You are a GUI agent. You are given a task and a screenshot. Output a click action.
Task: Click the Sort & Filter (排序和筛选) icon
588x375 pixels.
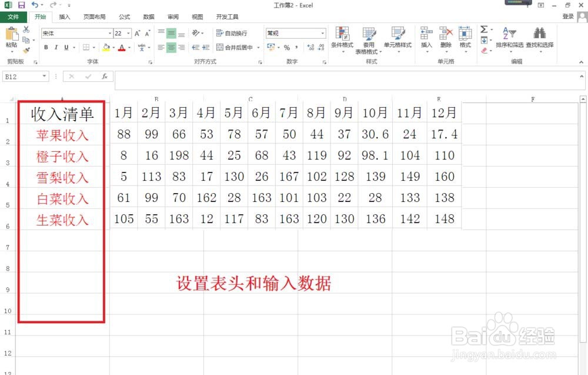pyautogui.click(x=509, y=35)
